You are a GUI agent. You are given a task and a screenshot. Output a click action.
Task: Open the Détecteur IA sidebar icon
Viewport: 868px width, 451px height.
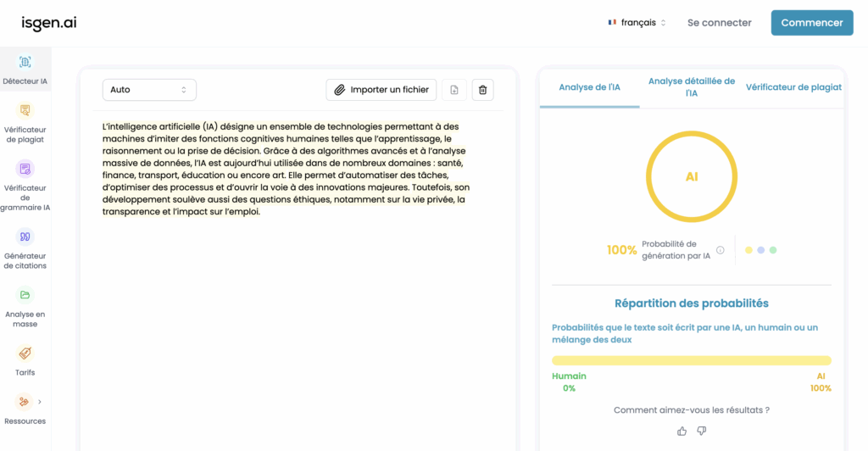tap(25, 62)
